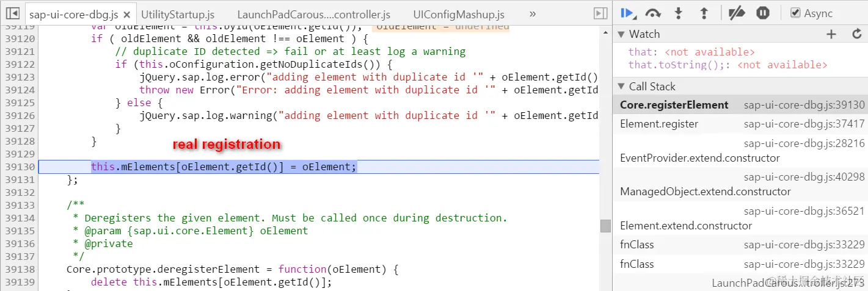Viewport: 868px width, 291px height.
Task: Open the LaunchPadCarous...controller.js tab
Action: 313,13
